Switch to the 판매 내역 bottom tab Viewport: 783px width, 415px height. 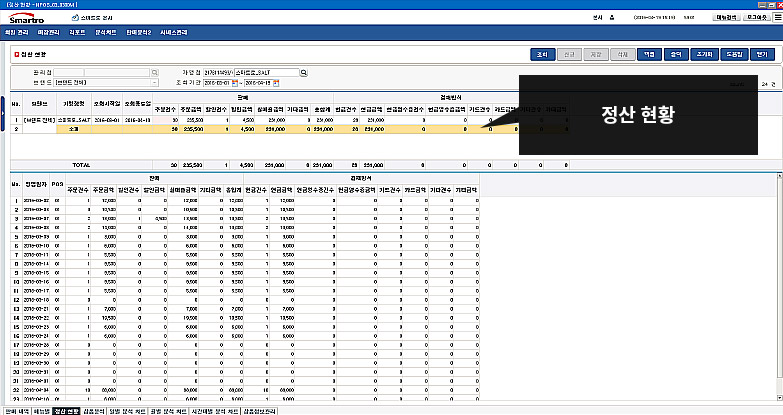click(17, 411)
